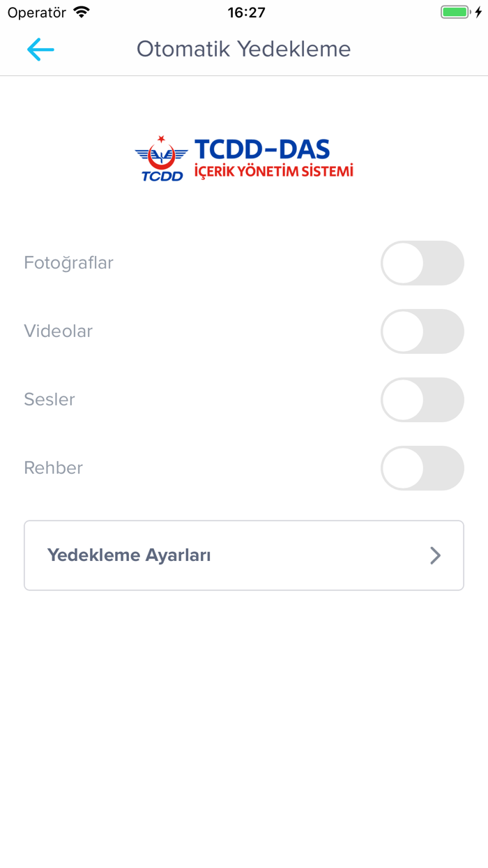Tap the blue back arrow
This screenshot has width=488, height=868.
pyautogui.click(x=40, y=49)
